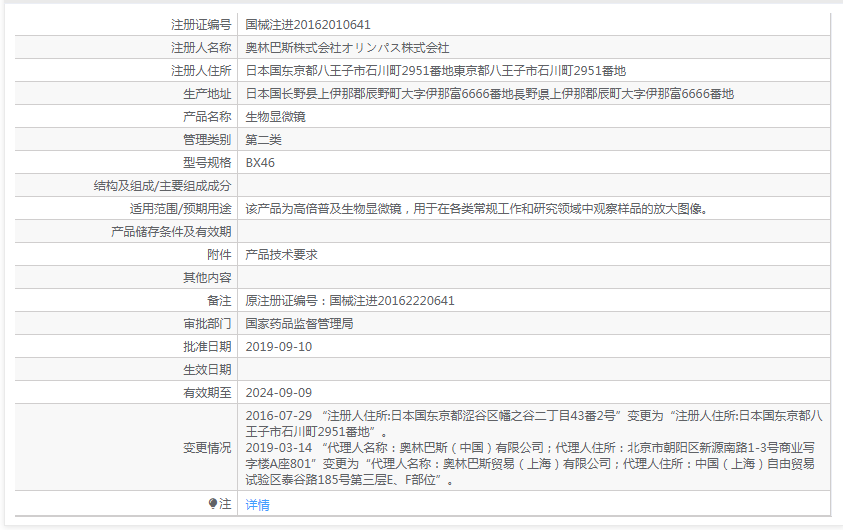This screenshot has height=530, width=843.
Task: Select expiry date 2024-09-09
Action: coord(279,393)
